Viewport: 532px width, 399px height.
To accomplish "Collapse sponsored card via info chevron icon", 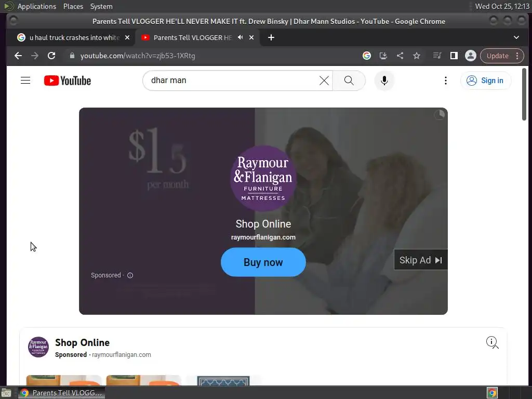I will 493,342.
